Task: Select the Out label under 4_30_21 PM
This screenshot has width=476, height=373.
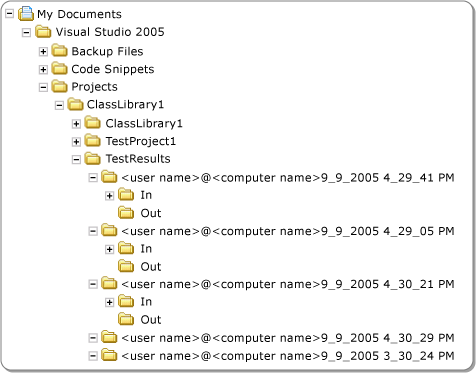Action: [151, 320]
